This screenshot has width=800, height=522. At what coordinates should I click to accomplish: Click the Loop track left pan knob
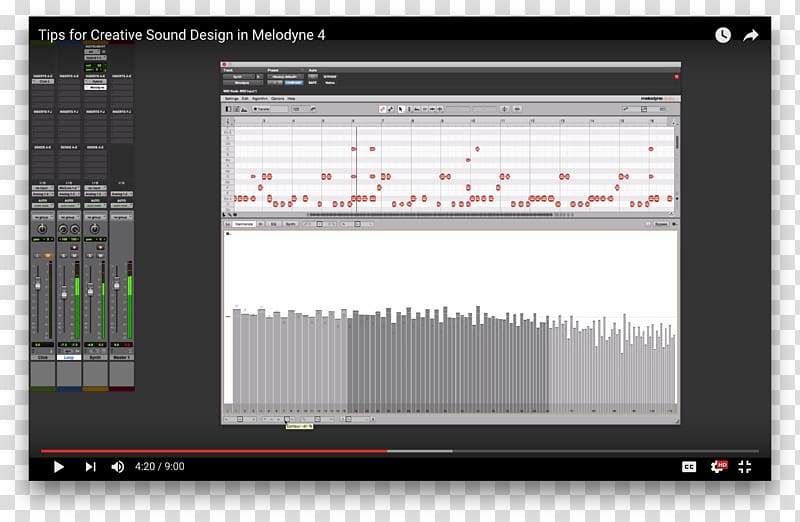point(63,229)
